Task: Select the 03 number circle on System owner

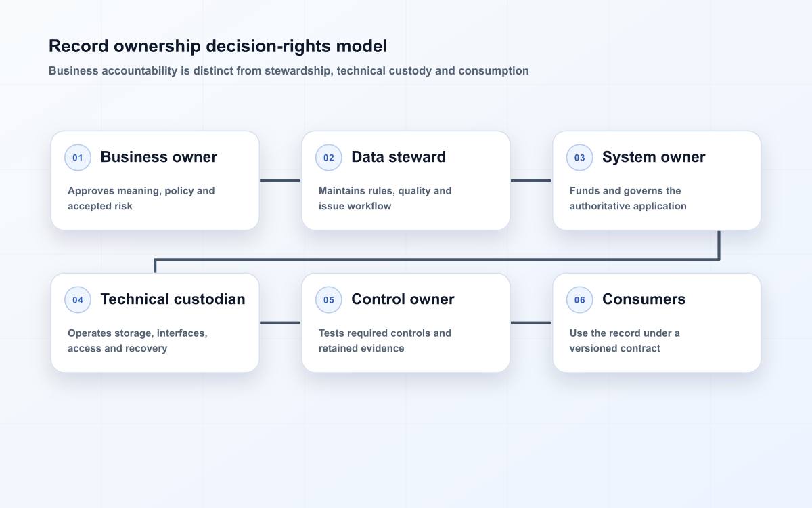Action: pos(580,158)
